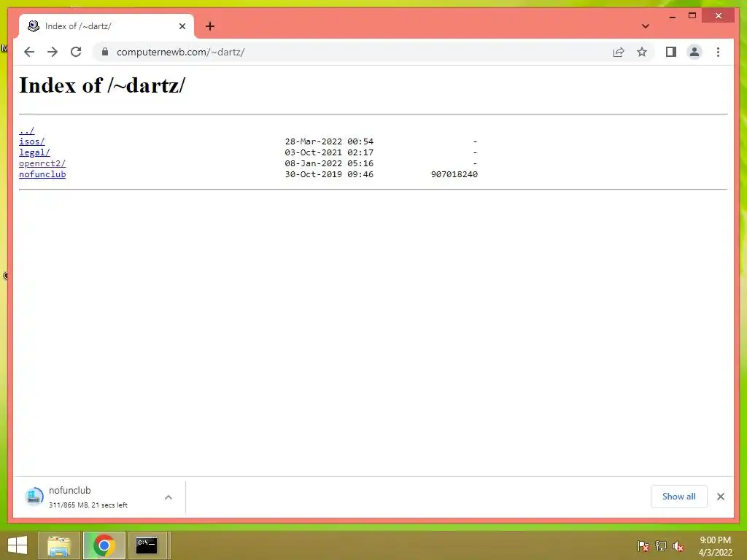Minimize the Chrome window

pyautogui.click(x=672, y=16)
